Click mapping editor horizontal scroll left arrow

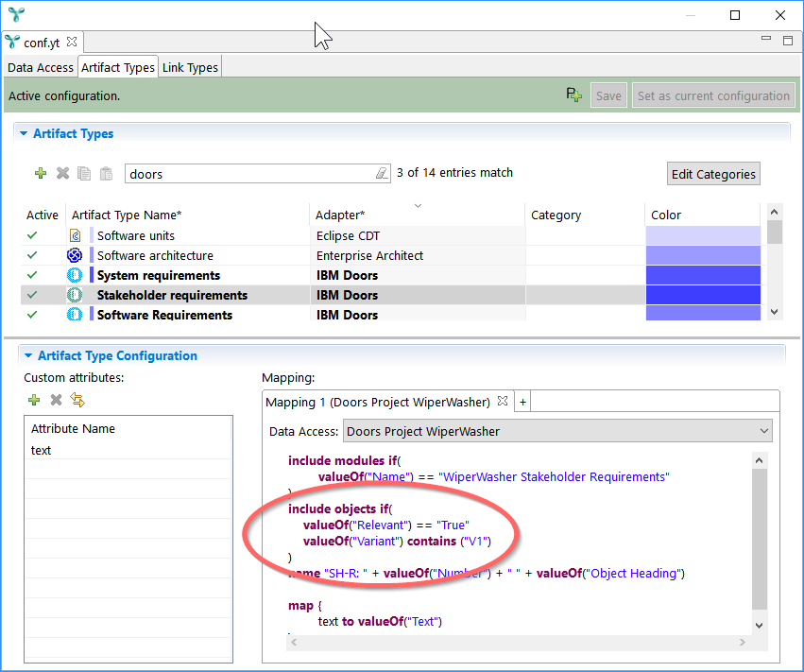(x=293, y=642)
